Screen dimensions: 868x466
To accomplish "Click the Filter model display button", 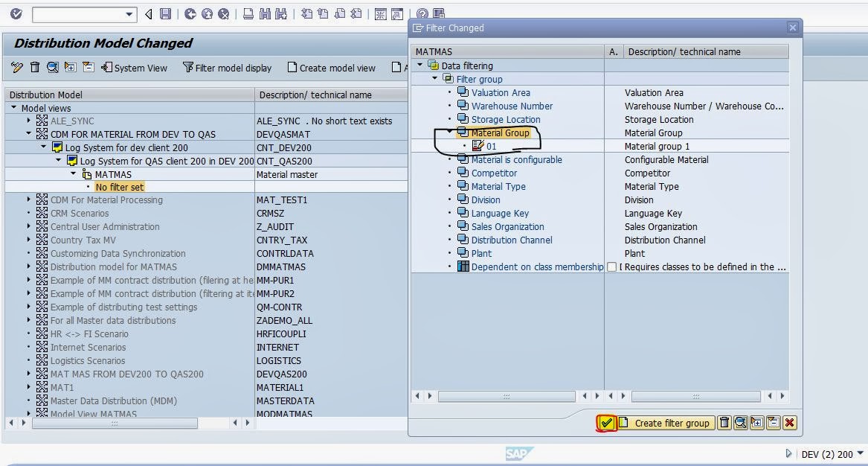I will click(228, 68).
